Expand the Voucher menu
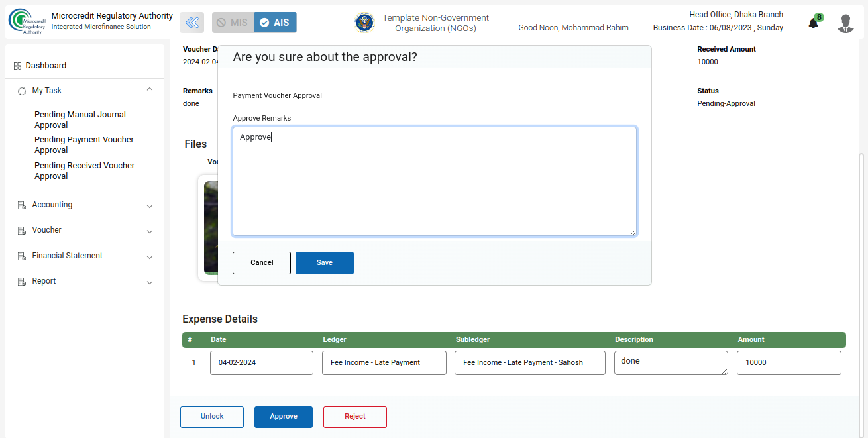The image size is (868, 438). point(149,231)
